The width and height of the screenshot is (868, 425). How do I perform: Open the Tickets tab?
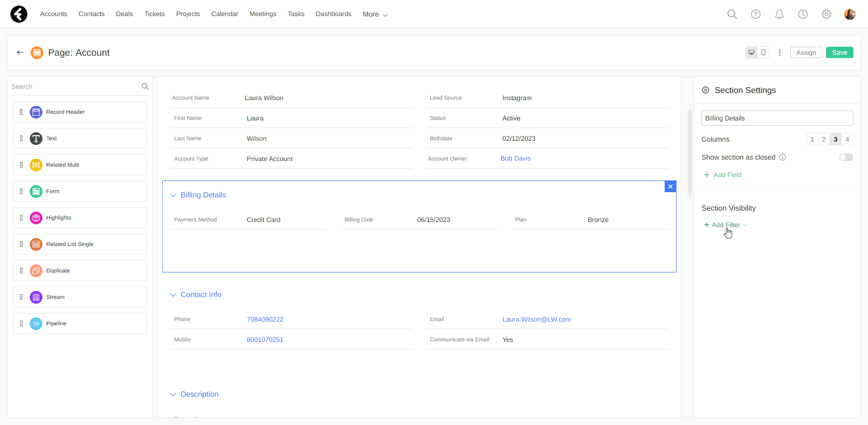click(x=155, y=14)
